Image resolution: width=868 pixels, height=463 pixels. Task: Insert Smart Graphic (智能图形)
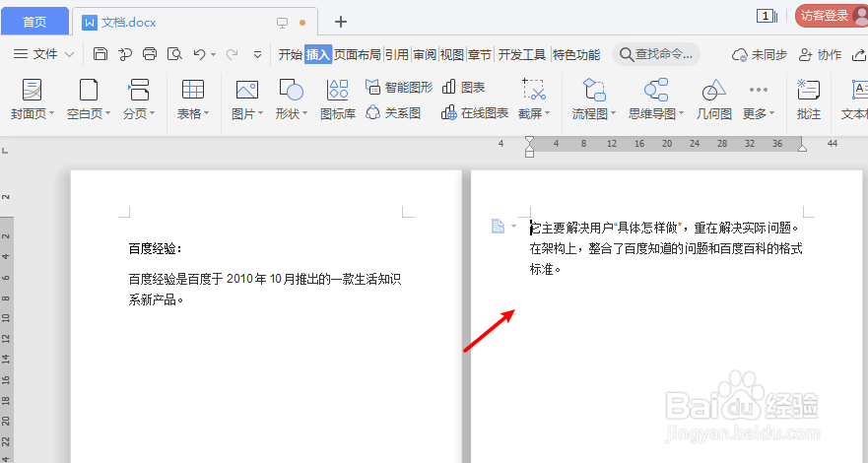399,87
